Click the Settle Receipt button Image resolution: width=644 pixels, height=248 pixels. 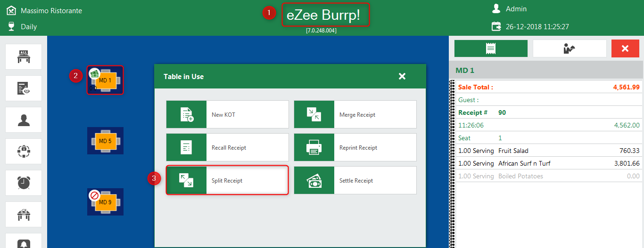point(355,180)
